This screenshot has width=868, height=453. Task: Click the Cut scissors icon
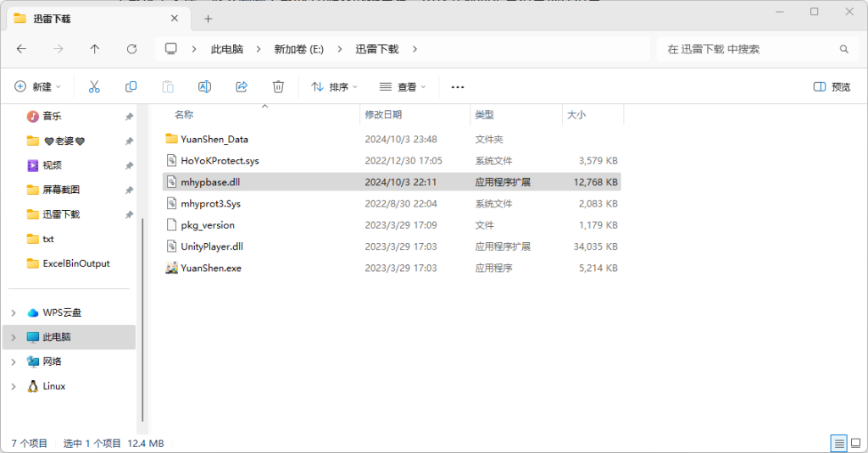pyautogui.click(x=94, y=87)
